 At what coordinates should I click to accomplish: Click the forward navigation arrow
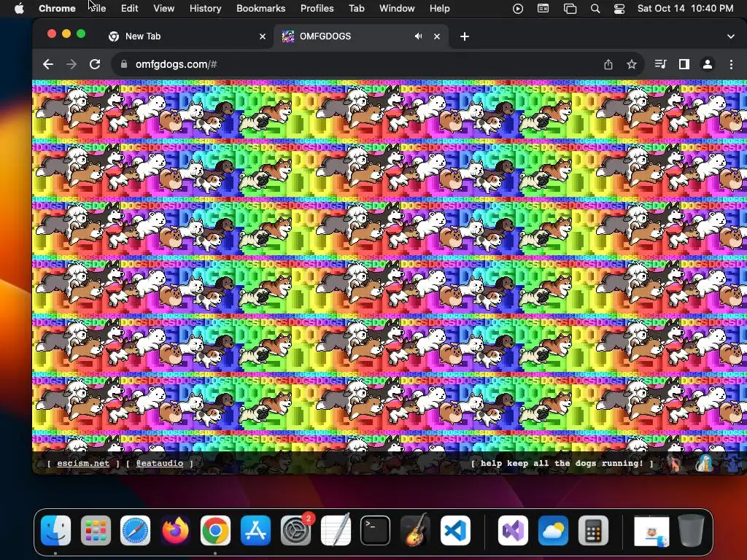pyautogui.click(x=71, y=64)
